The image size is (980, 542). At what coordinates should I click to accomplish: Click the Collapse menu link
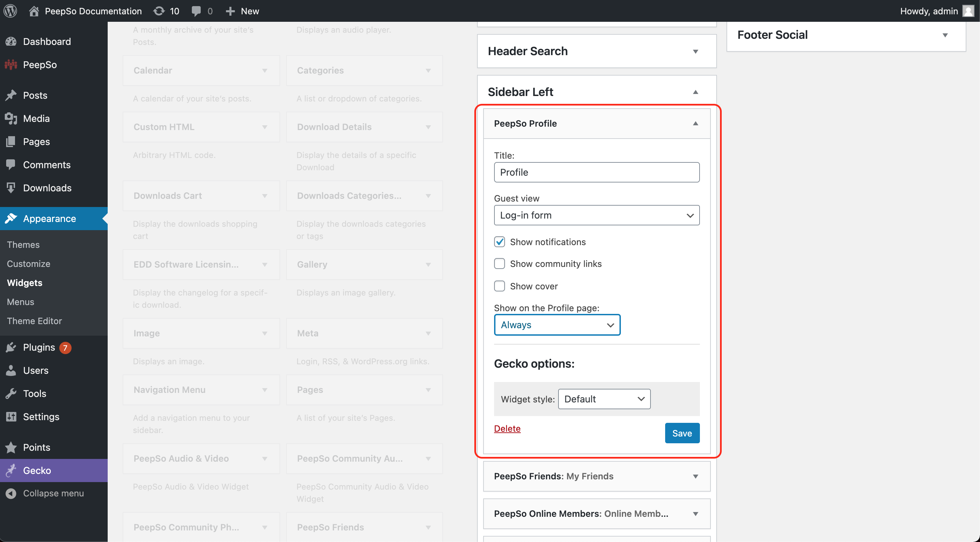pos(53,493)
